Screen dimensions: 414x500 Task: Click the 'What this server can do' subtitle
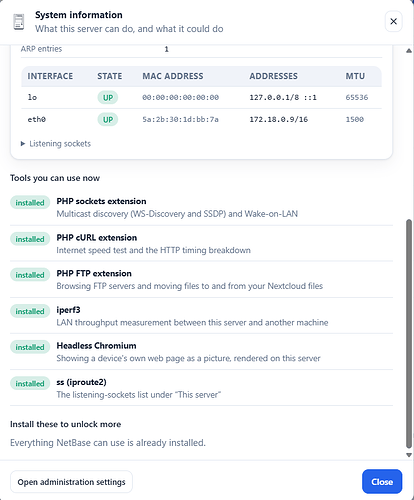[x=129, y=29]
